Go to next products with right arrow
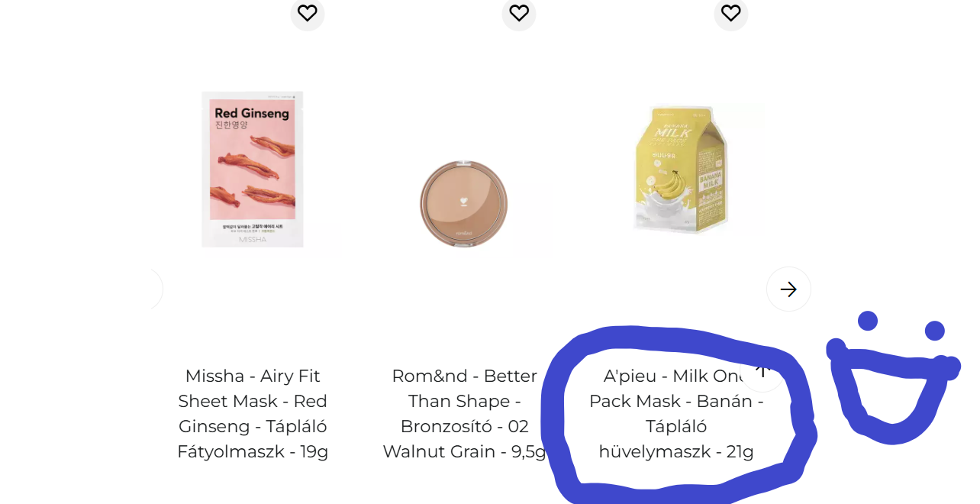This screenshot has height=504, width=980. coord(788,289)
